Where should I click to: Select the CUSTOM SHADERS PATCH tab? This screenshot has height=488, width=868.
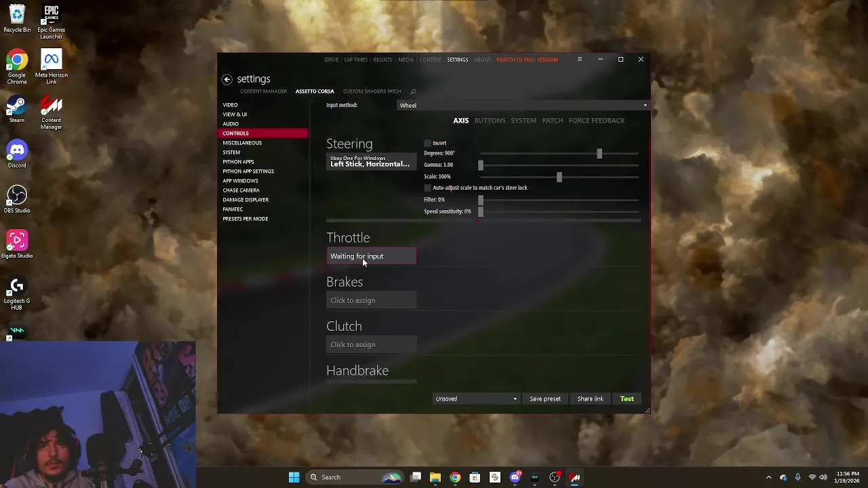pyautogui.click(x=372, y=91)
